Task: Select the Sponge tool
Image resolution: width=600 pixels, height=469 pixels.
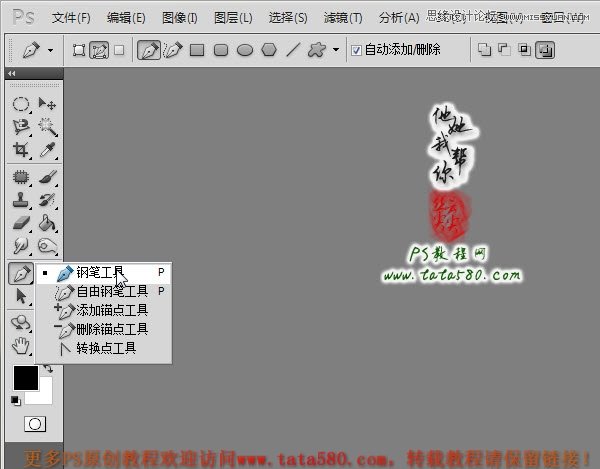Action: [47, 246]
